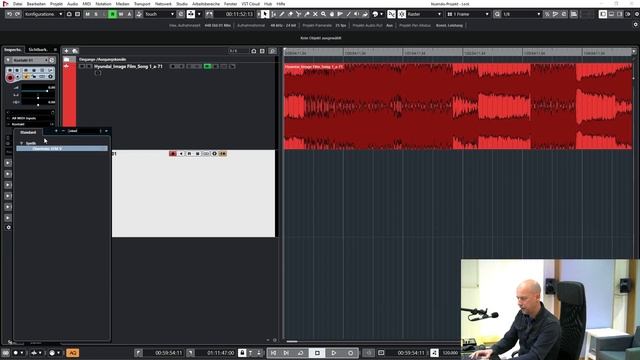Open the Audio menu

point(72,4)
